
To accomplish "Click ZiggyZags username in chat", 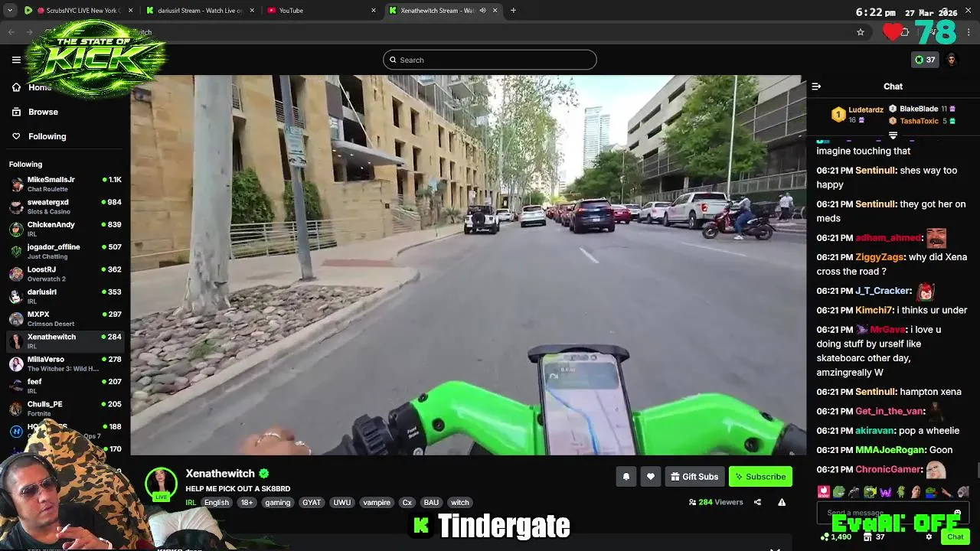I will (880, 257).
